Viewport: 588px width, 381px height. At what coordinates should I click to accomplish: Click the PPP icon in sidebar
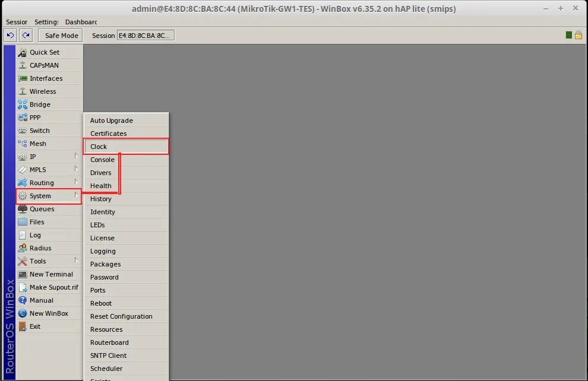[x=23, y=118]
